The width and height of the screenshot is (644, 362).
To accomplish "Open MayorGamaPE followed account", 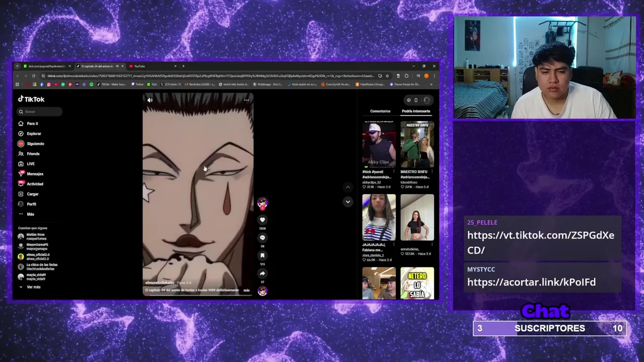I will click(33, 246).
